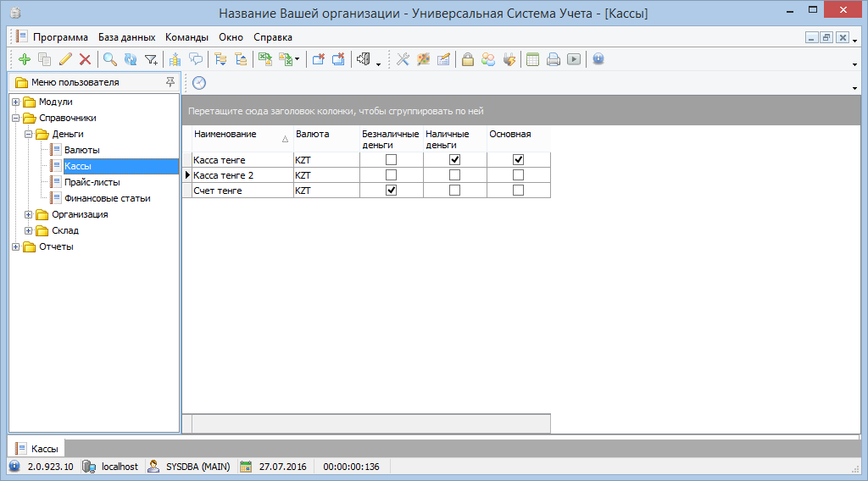The height and width of the screenshot is (481, 868).
Task: Click the printer icon in the toolbar
Action: (x=553, y=59)
